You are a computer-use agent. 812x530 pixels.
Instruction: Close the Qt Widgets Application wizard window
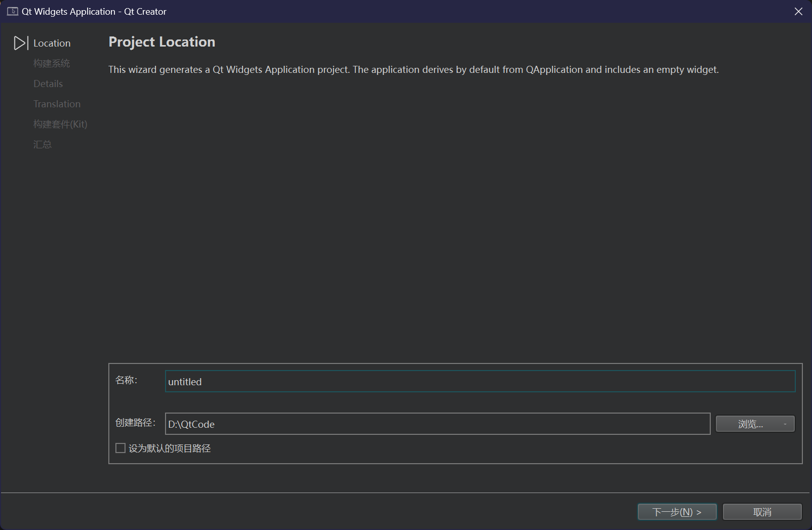coord(798,11)
